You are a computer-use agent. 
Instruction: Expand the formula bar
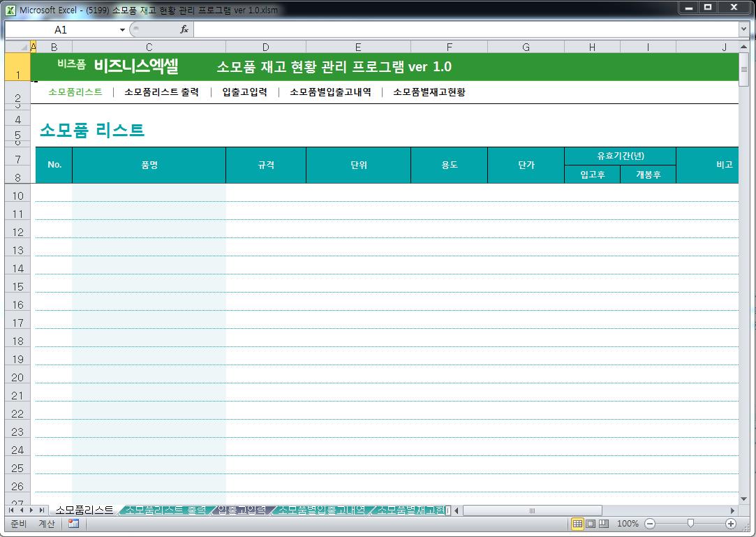[x=743, y=29]
